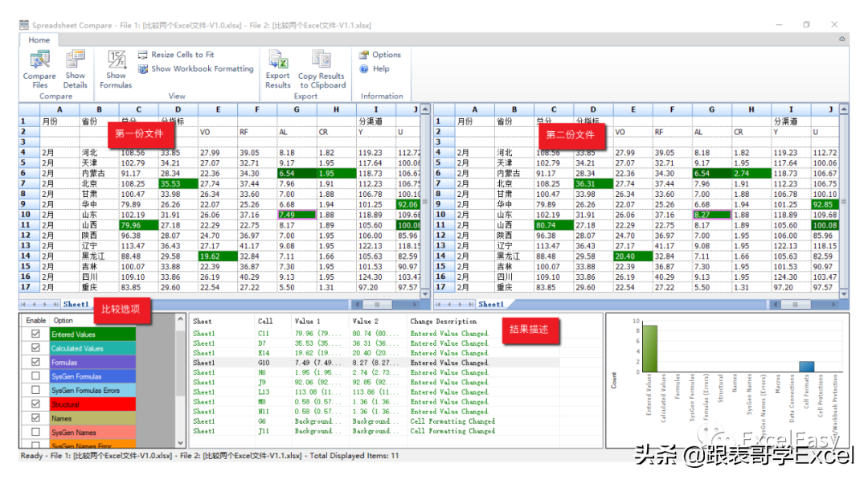
Task: Enable the SysGen Formulas Errors option
Action: [35, 390]
